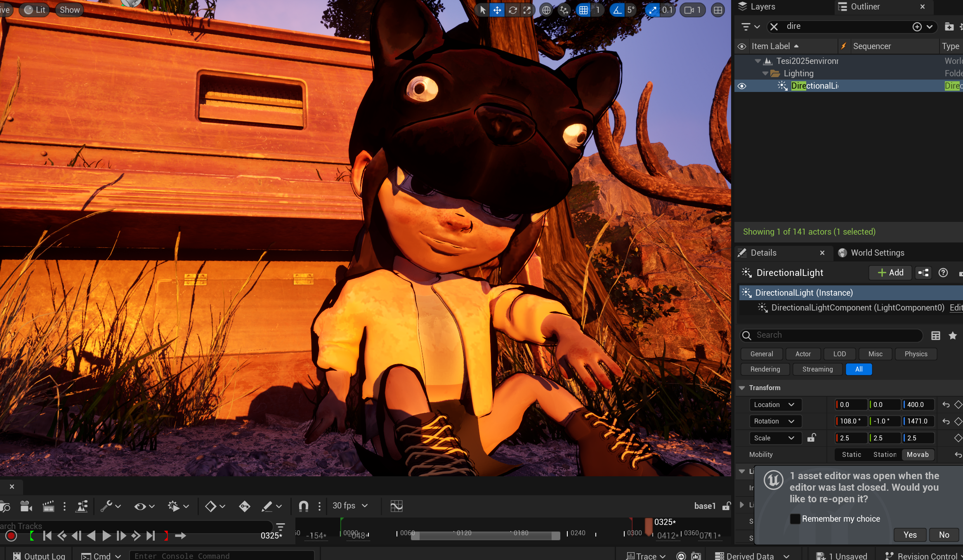Switch to the Outliner tab

(865, 7)
